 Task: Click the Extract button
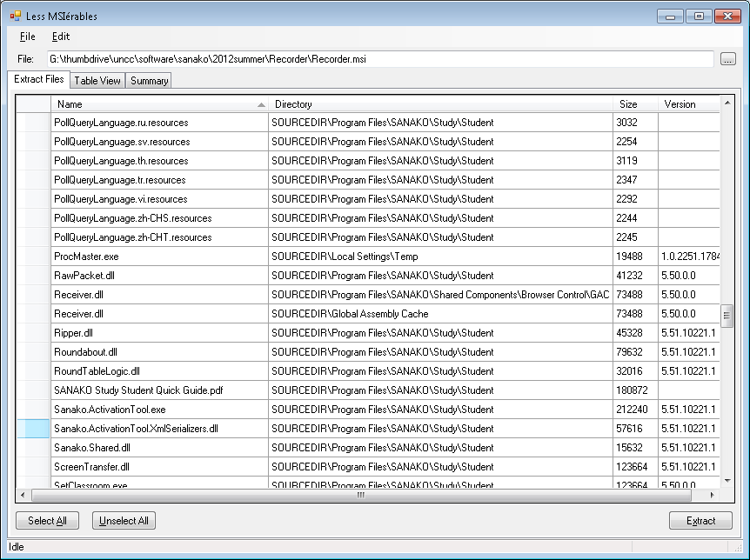(x=700, y=521)
